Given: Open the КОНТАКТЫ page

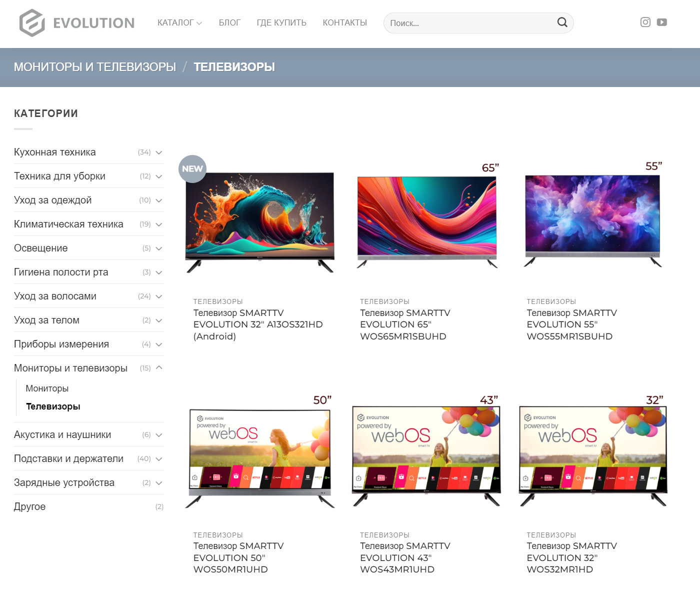Looking at the screenshot, I should [344, 23].
